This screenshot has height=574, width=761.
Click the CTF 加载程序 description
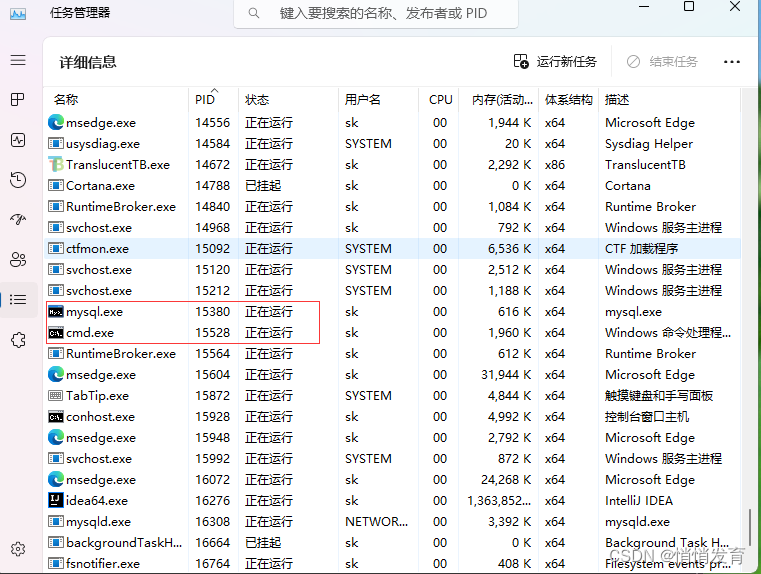point(642,249)
